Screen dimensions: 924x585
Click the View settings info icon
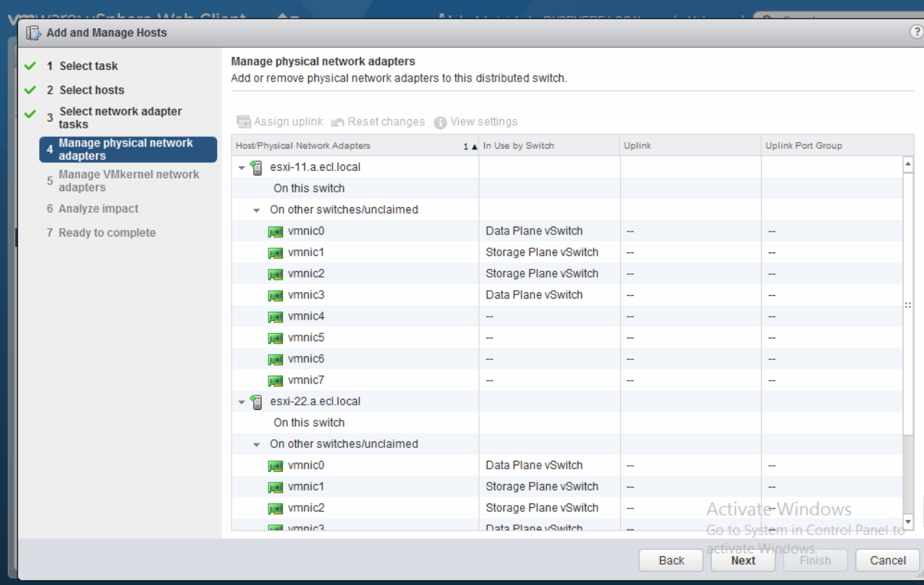[440, 123]
